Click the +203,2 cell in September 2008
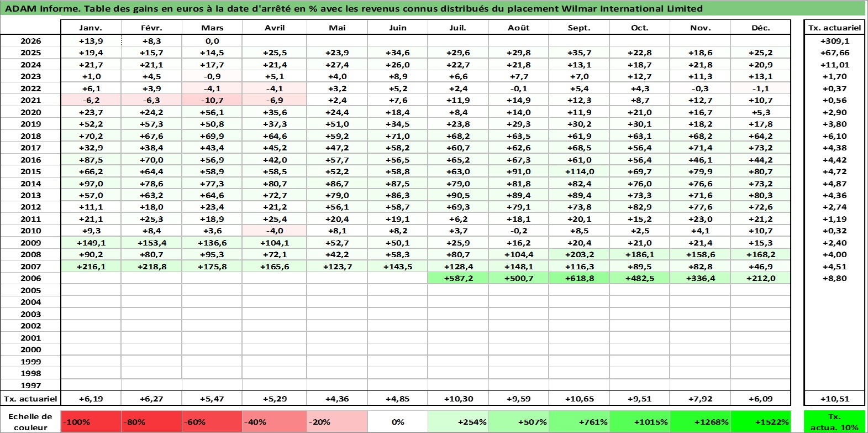868x433 pixels. pos(579,254)
